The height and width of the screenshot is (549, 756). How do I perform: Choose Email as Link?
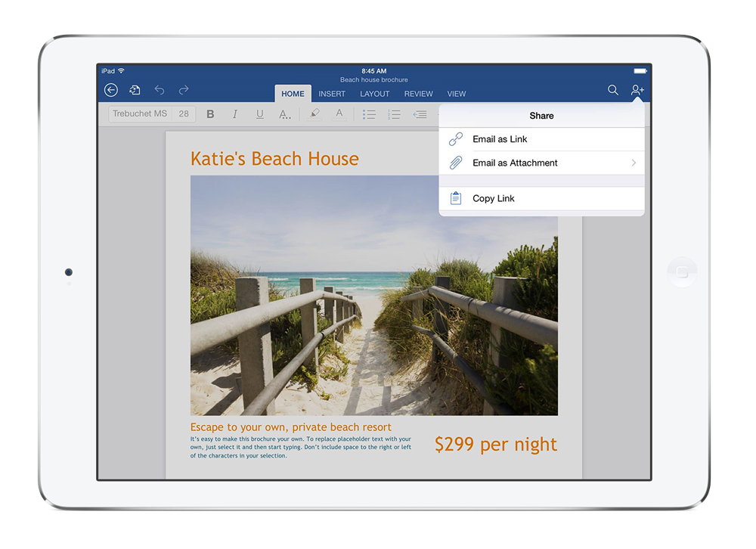point(500,139)
